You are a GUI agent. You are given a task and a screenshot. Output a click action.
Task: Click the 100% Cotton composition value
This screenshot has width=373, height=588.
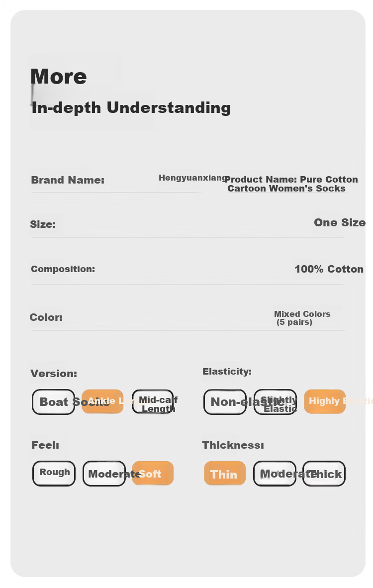329,269
